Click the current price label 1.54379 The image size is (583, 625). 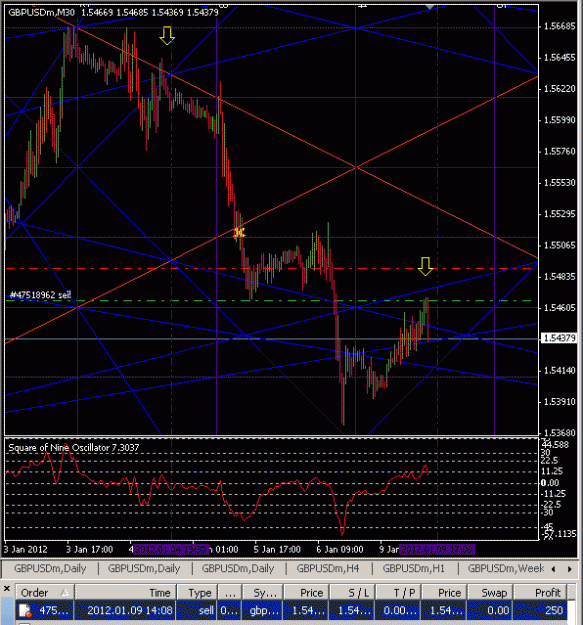559,338
